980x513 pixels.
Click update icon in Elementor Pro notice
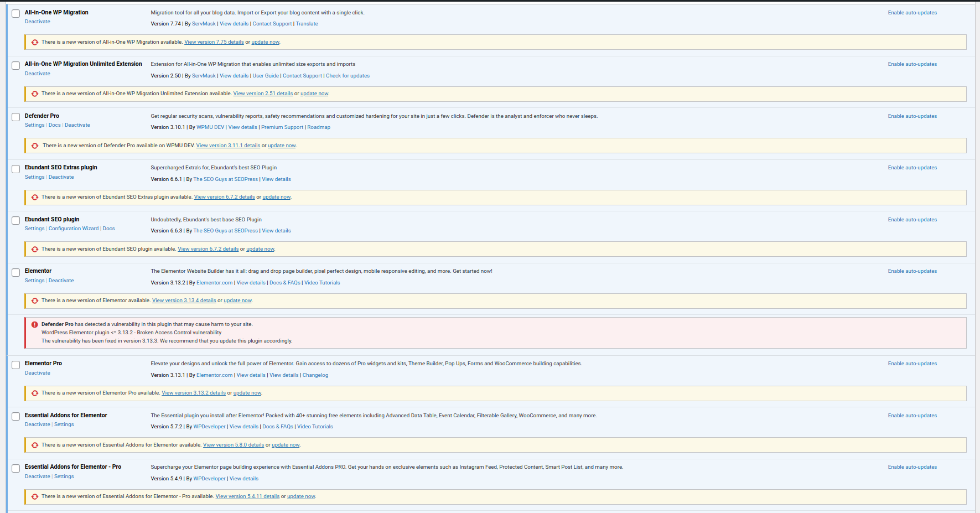35,393
